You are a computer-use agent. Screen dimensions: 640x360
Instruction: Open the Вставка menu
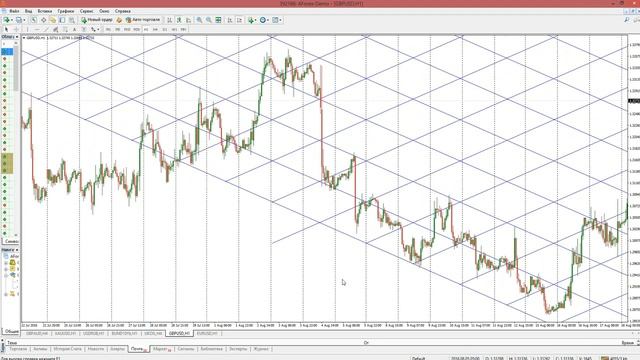pos(45,11)
